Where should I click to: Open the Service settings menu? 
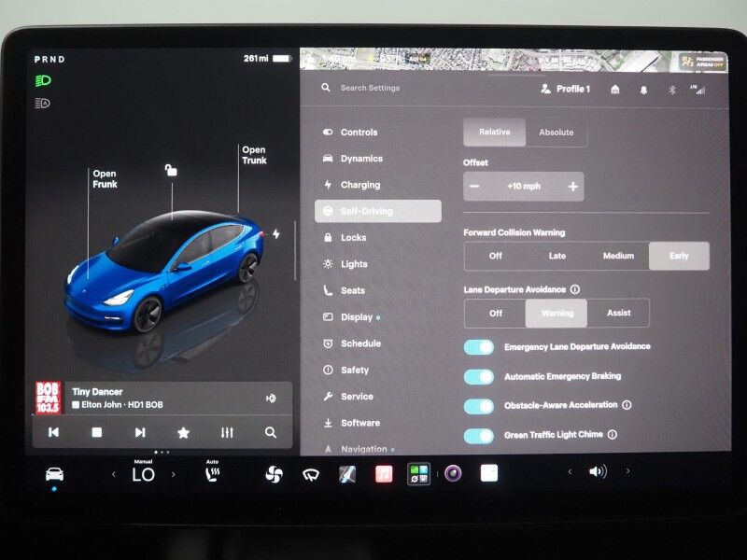pyautogui.click(x=348, y=396)
